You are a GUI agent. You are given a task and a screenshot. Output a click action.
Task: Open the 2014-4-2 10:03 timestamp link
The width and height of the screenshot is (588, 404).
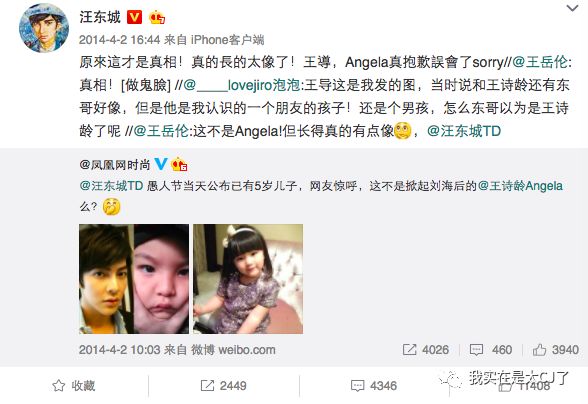120,350
